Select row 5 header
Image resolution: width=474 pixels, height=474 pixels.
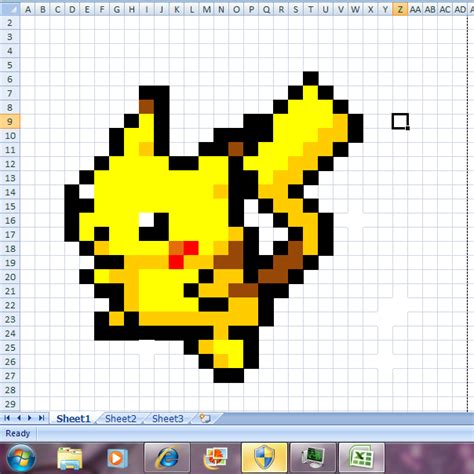tap(10, 65)
